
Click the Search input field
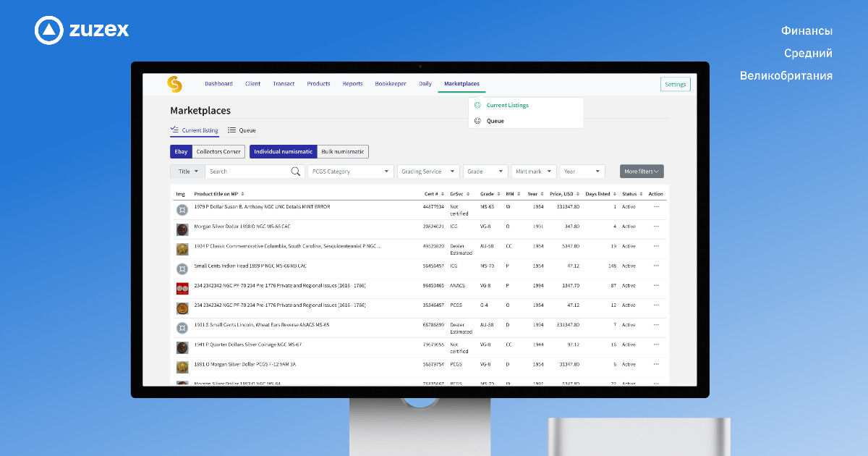(246, 172)
